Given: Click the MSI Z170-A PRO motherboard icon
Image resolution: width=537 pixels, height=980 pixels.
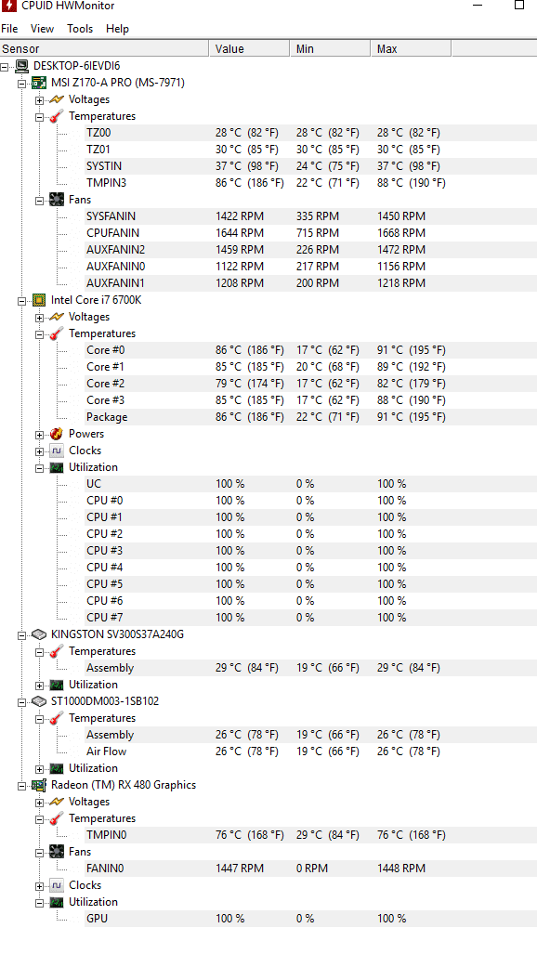Looking at the screenshot, I should [39, 83].
